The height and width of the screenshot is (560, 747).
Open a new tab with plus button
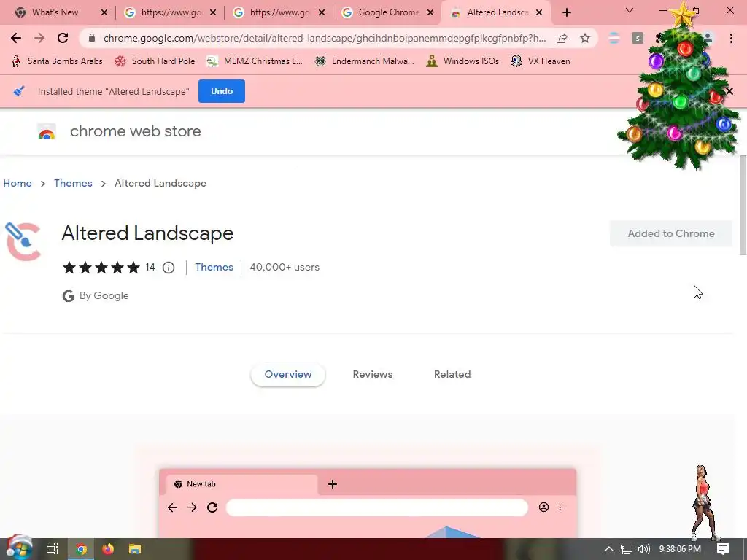pos(566,12)
